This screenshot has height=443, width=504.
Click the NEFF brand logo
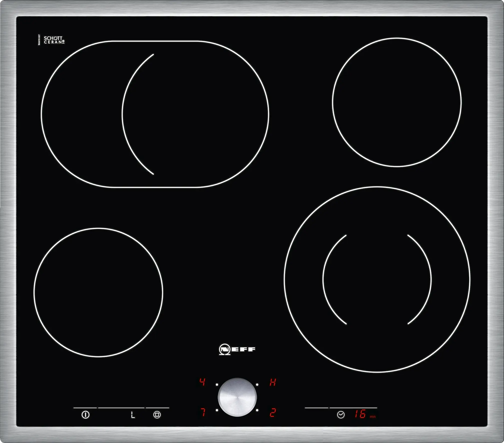click(x=237, y=349)
